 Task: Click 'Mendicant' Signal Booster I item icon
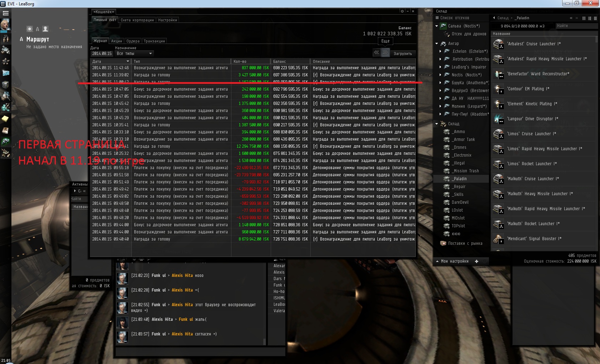click(x=498, y=239)
